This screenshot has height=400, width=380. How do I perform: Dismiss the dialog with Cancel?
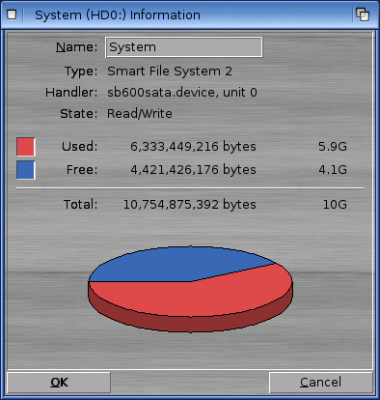[321, 382]
